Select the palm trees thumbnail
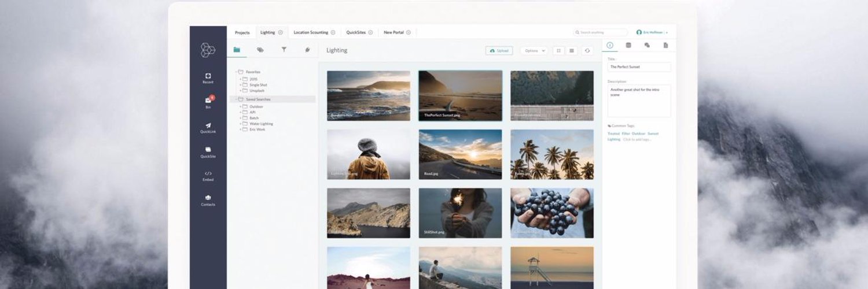 (552, 154)
